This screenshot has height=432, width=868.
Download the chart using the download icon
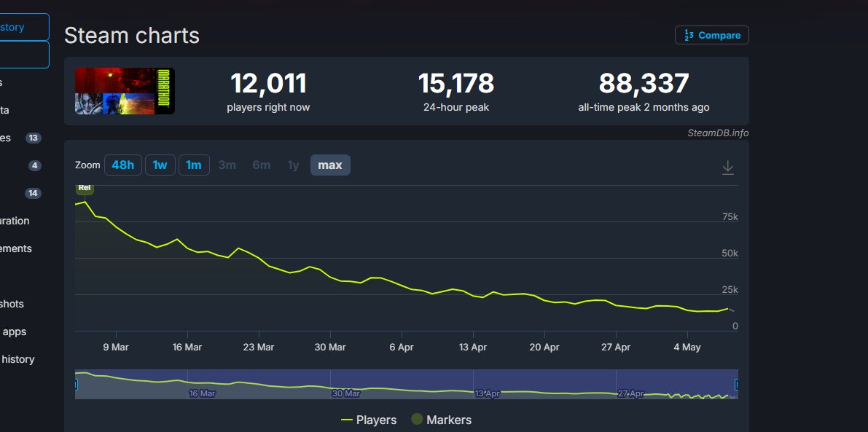(x=728, y=167)
